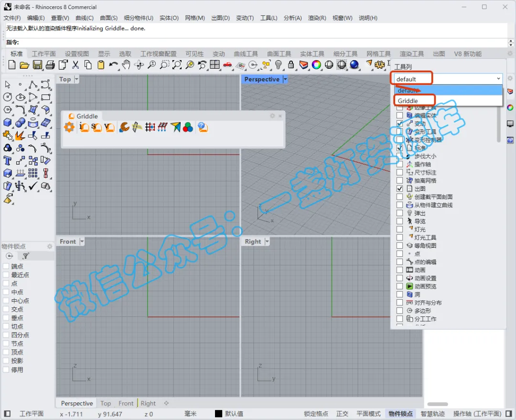Click the black layer color swatch in the status bar

218,414
